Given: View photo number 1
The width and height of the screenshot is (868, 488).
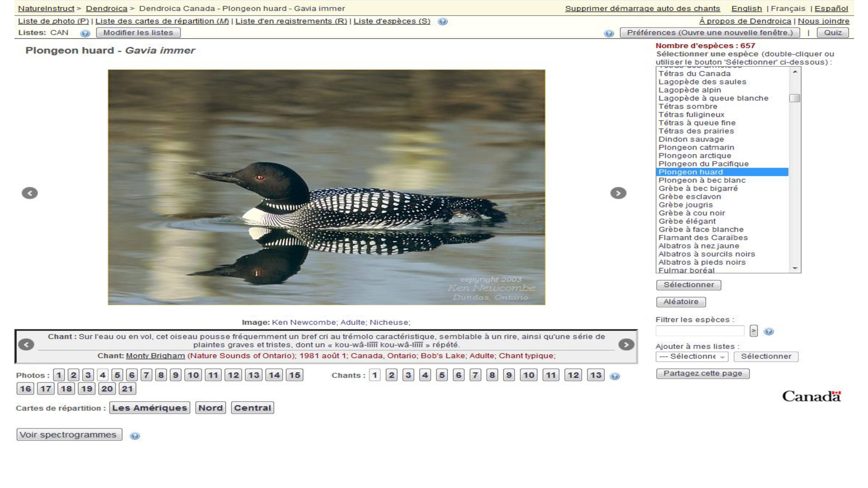Looking at the screenshot, I should click(x=59, y=375).
